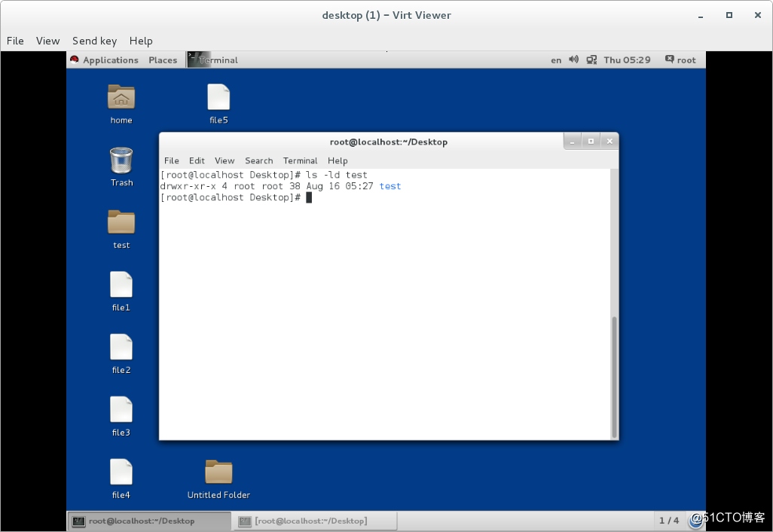Open the terminal File menu

click(x=172, y=161)
